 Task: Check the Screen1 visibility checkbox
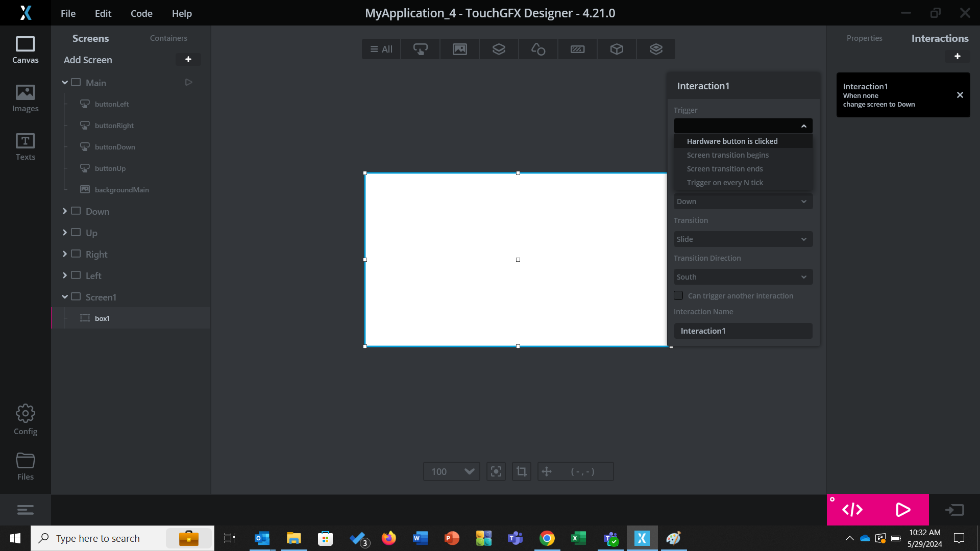76,296
